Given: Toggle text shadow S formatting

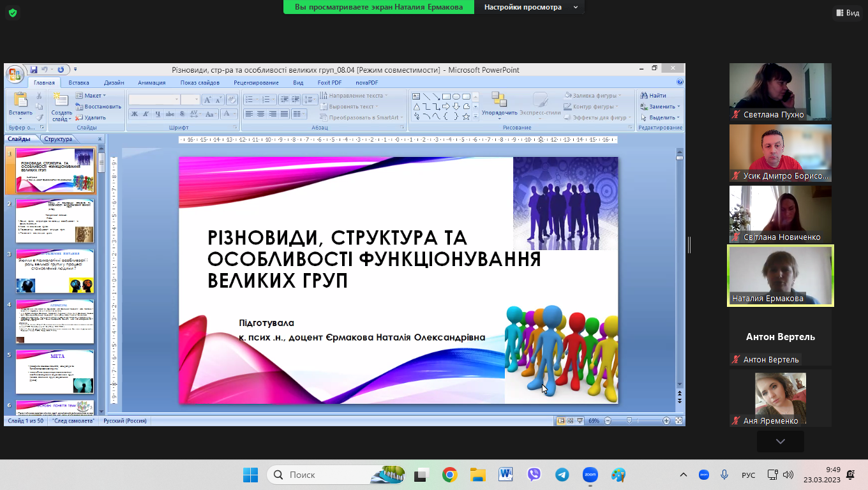Looking at the screenshot, I should (182, 114).
